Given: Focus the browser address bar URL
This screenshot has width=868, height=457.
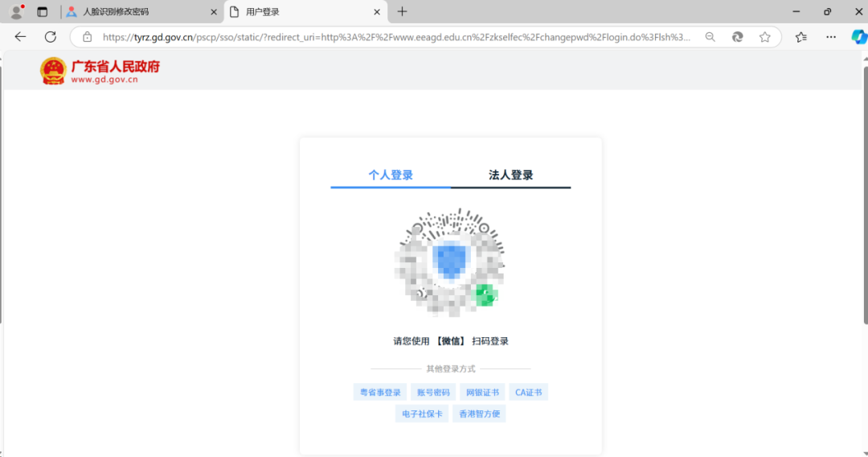Looking at the screenshot, I should (396, 37).
